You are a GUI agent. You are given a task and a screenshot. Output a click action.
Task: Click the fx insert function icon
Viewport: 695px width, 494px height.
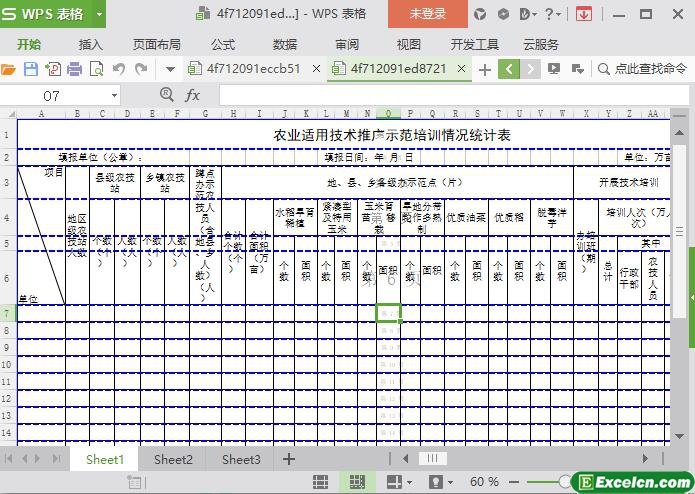click(193, 95)
